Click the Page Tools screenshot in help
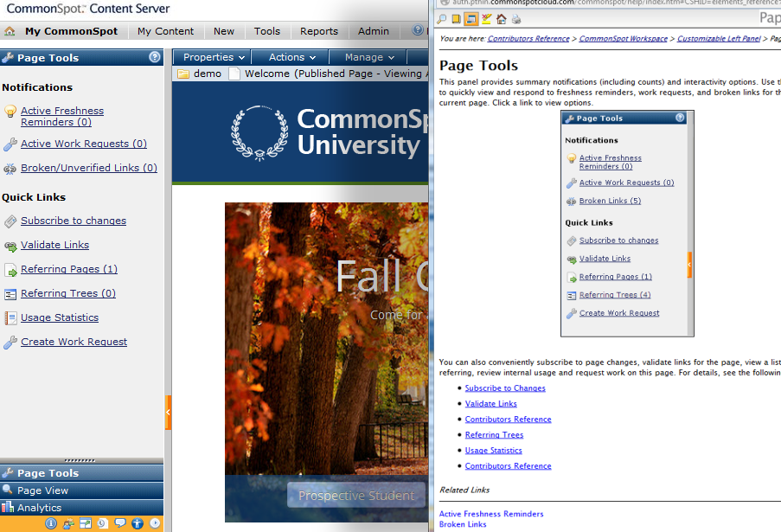781x532 pixels. point(627,224)
